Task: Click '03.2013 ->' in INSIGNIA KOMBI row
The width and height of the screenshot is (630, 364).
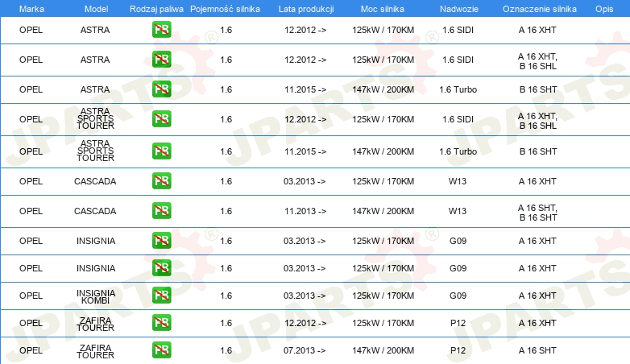Action: click(305, 296)
